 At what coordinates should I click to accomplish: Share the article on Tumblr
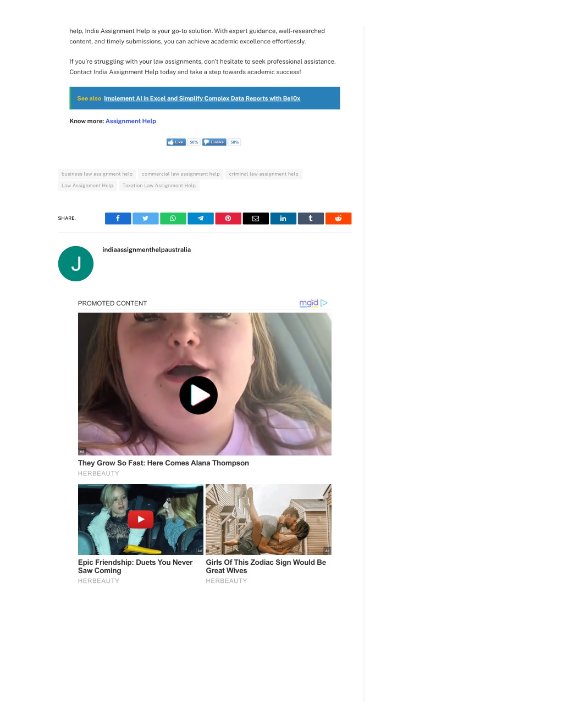click(x=311, y=219)
